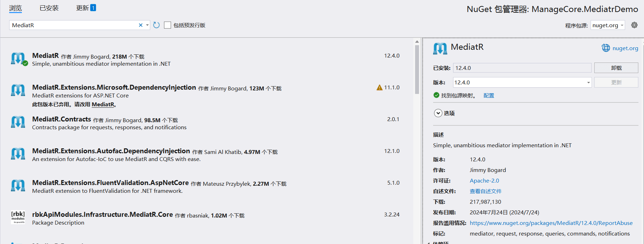Select the MediatR package icon in list

tap(18, 59)
